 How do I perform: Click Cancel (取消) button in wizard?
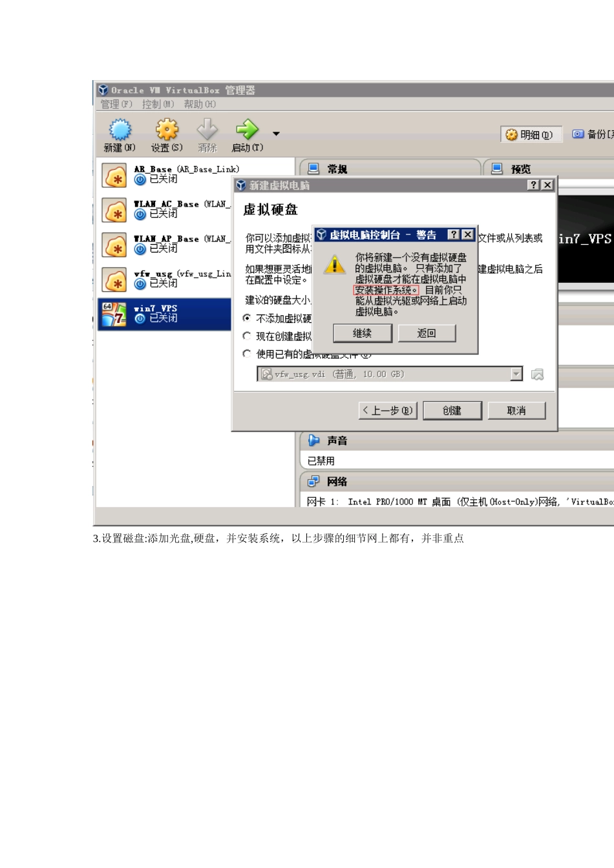[516, 410]
